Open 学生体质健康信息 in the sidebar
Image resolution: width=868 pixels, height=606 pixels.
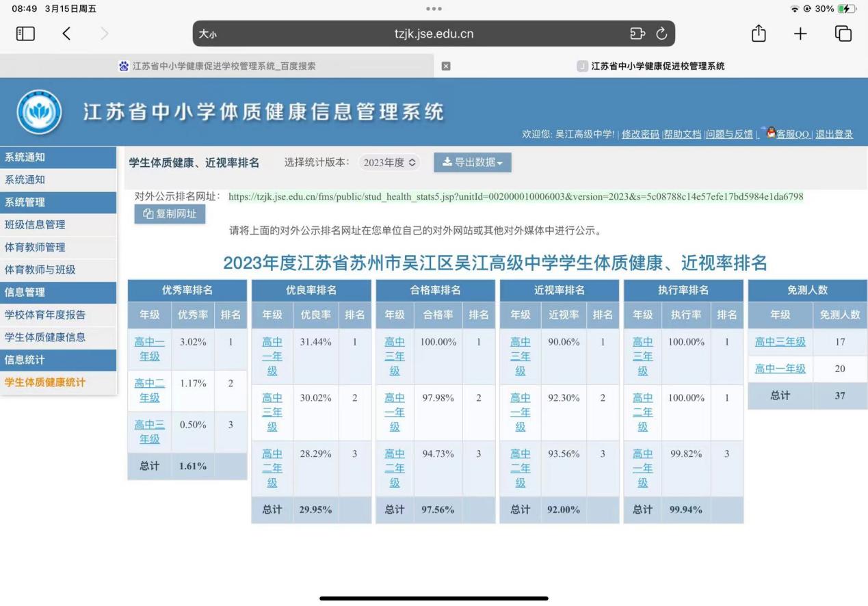58,337
